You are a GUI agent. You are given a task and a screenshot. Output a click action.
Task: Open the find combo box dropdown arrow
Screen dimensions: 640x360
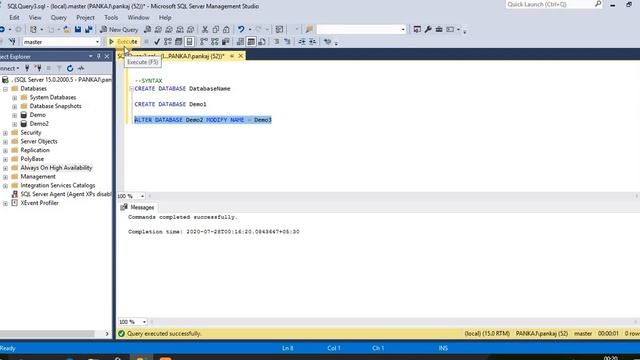[403, 29]
